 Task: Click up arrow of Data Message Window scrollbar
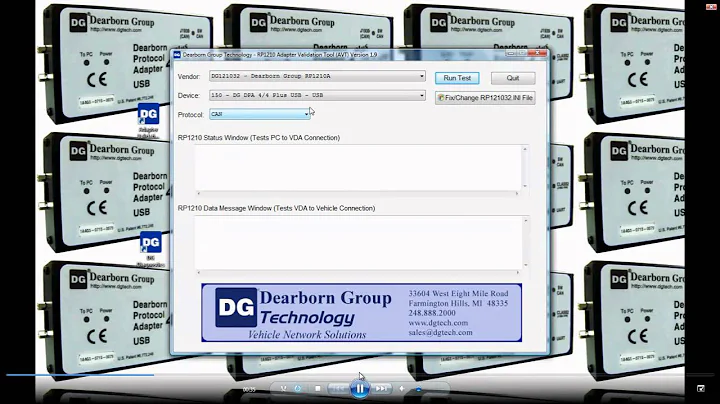coord(526,220)
